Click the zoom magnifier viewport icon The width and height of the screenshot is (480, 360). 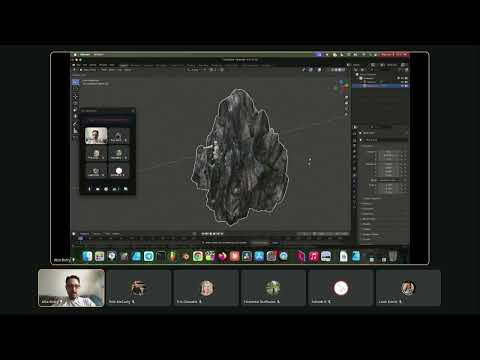point(346,97)
